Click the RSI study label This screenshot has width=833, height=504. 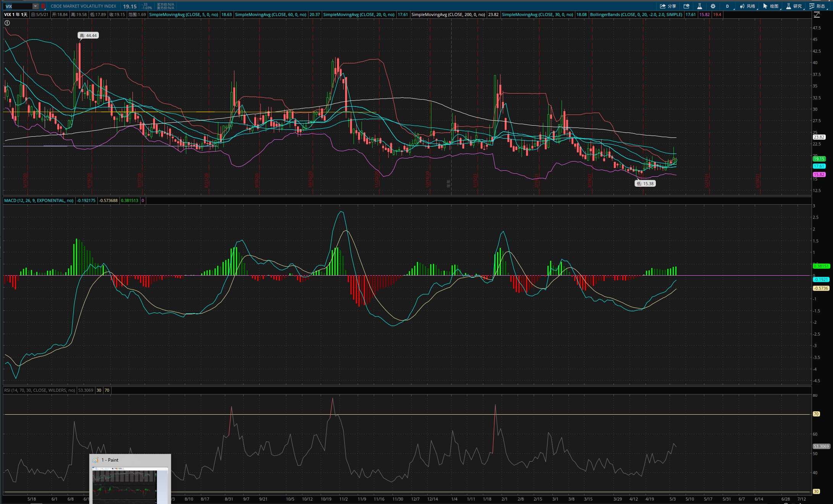coord(39,390)
